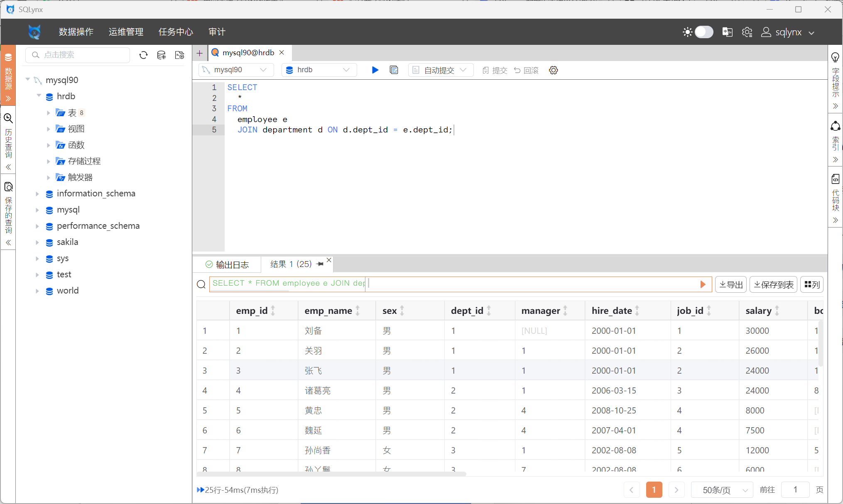Expand the sakila database node
Screen dimensions: 843x504
click(x=37, y=242)
